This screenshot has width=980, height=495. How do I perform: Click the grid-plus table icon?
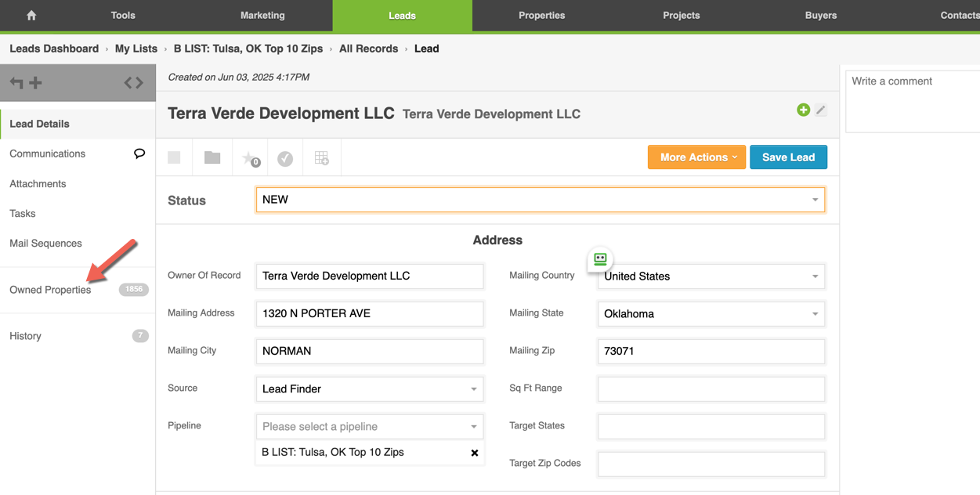pos(321,158)
